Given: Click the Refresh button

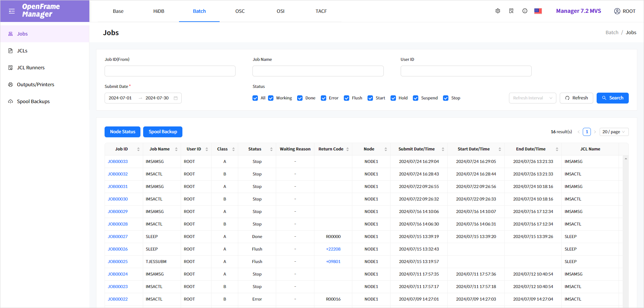Looking at the screenshot, I should tap(576, 98).
